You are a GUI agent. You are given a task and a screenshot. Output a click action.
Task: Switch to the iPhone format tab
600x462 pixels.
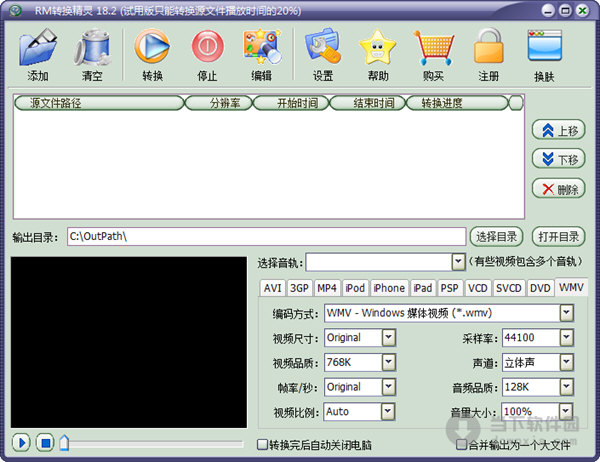tap(389, 288)
